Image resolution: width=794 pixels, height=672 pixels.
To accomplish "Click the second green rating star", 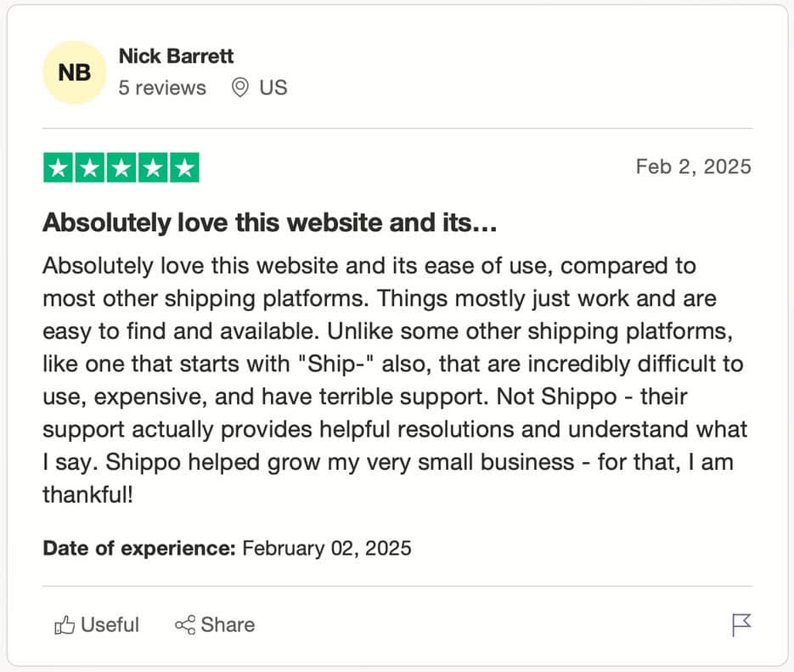I will 90,167.
